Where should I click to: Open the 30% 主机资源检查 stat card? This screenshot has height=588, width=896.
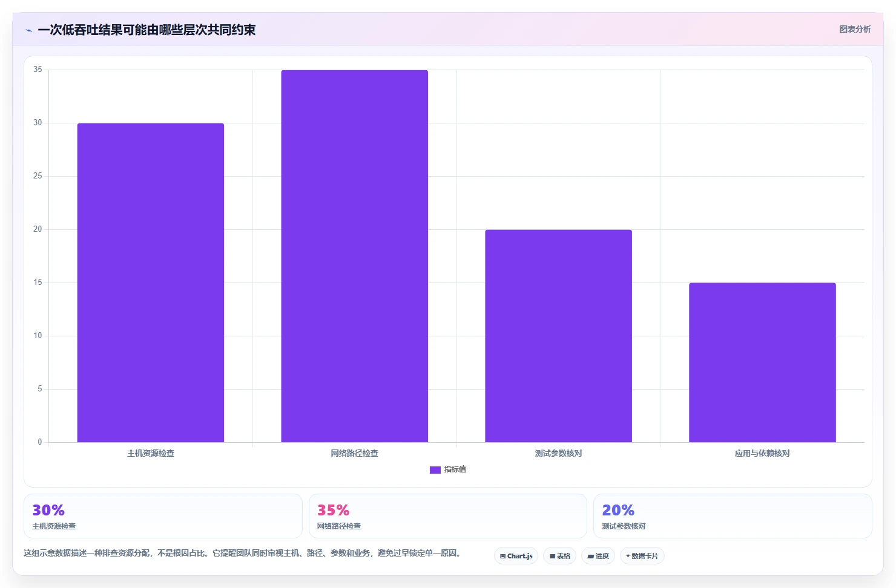point(163,516)
